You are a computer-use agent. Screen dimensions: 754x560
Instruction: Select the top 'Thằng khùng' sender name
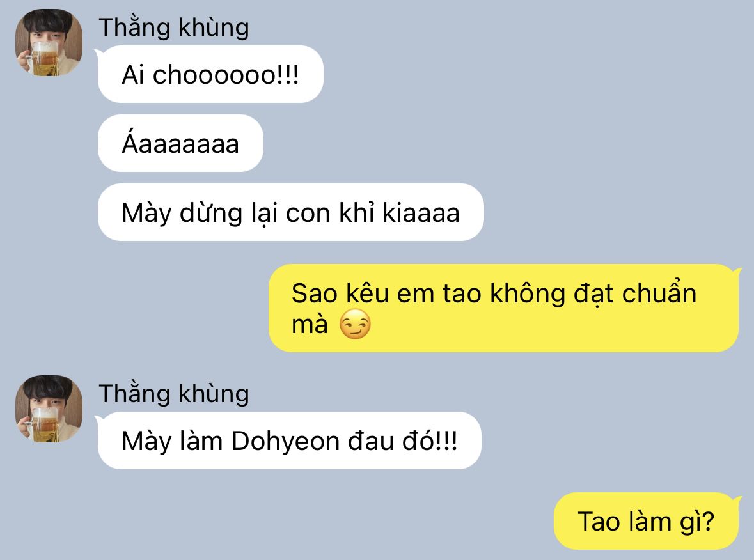[174, 27]
